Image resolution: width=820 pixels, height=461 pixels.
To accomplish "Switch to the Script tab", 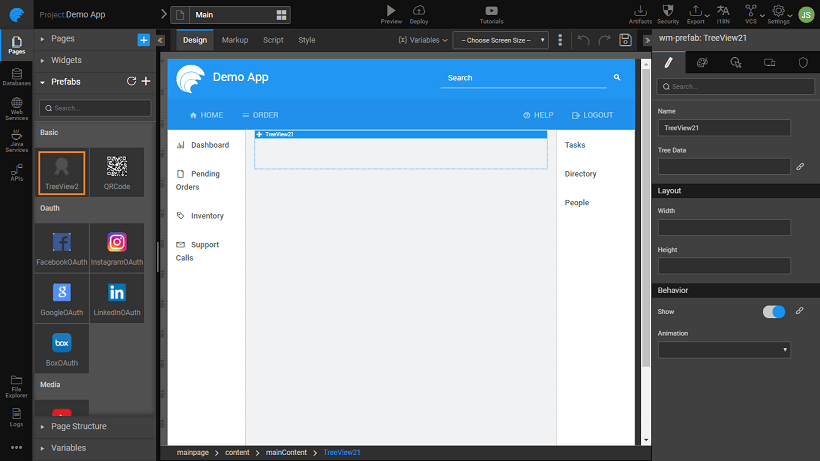I will 273,40.
